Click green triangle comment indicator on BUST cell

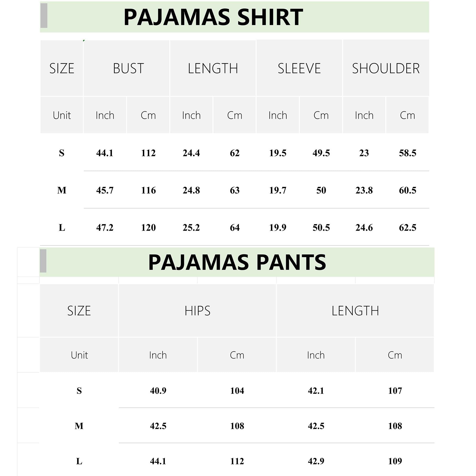coord(84,41)
